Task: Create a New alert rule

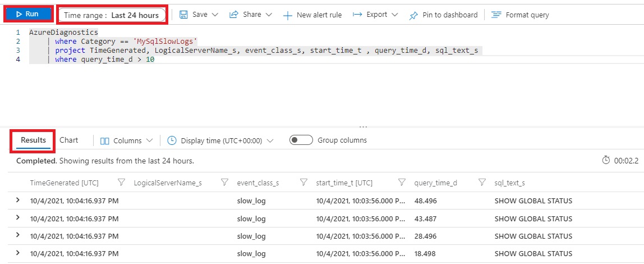Action: [x=312, y=15]
